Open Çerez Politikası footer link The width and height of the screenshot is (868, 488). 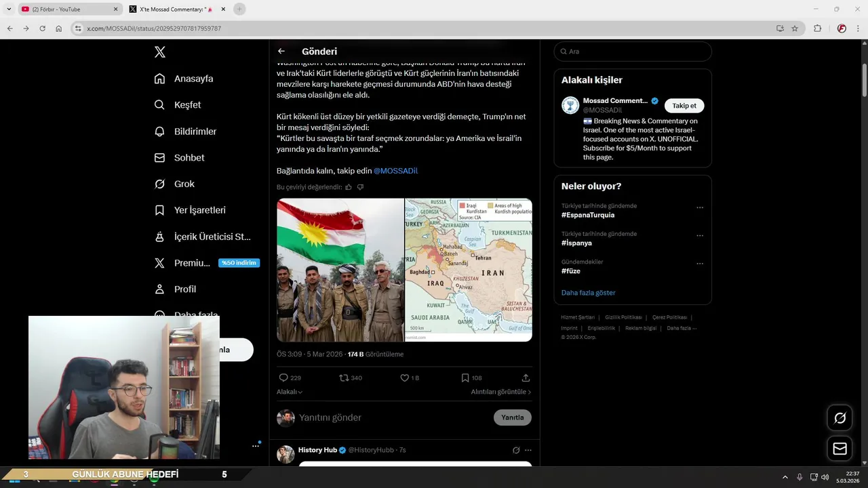669,317
